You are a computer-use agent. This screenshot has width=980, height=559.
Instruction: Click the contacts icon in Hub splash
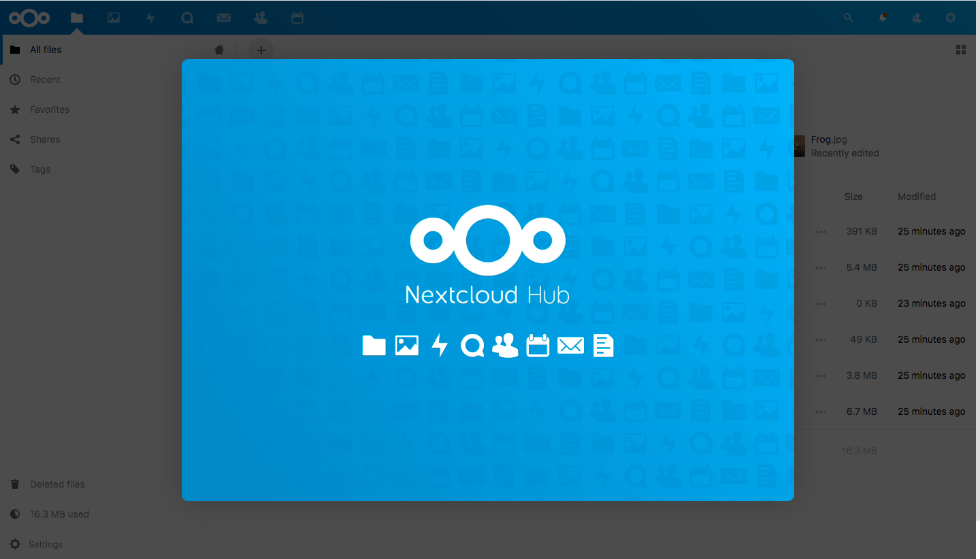505,346
